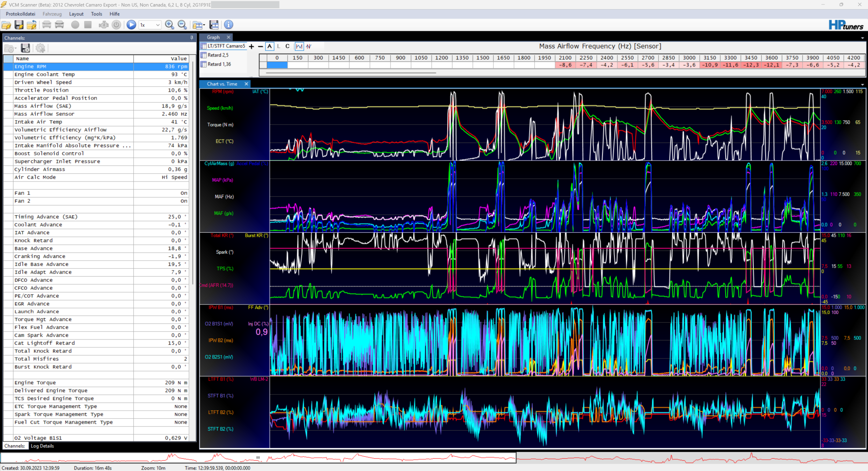The image size is (868, 471).
Task: Open the 1x playback speed dropdown
Action: point(150,25)
